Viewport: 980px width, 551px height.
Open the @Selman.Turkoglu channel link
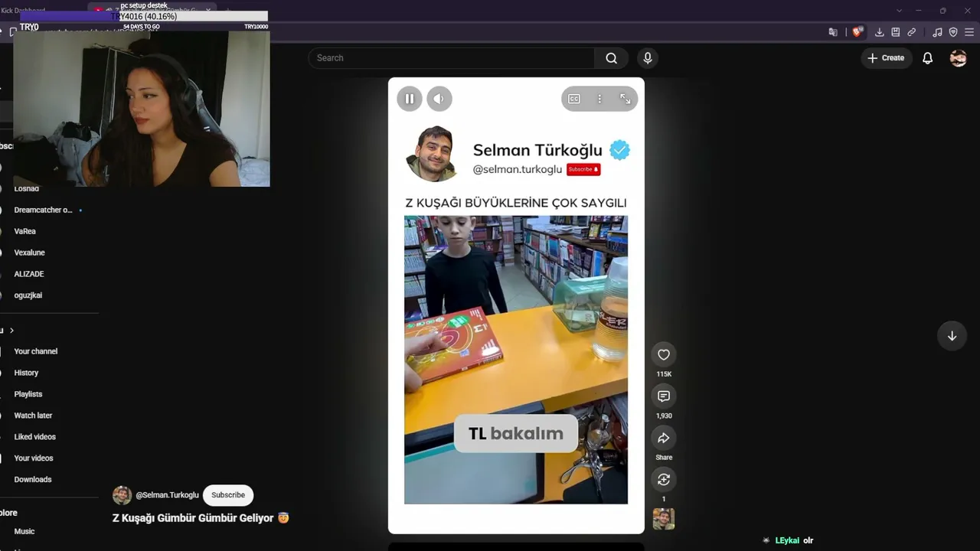pyautogui.click(x=167, y=495)
